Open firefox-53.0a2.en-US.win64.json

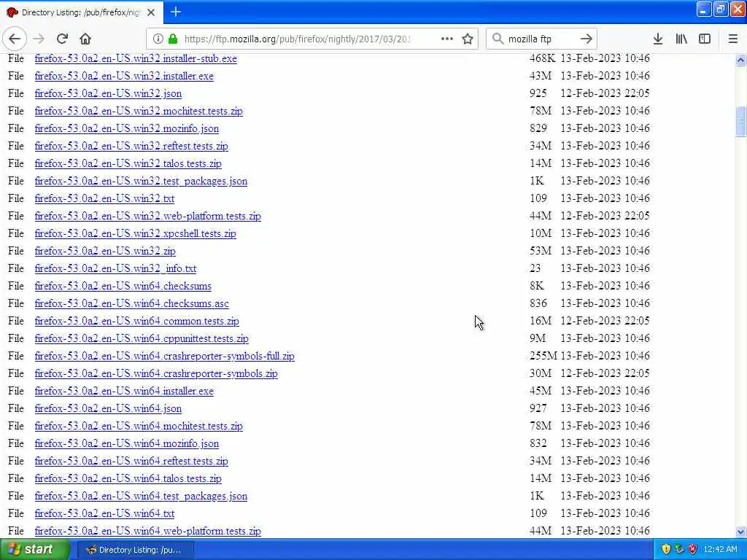point(108,408)
